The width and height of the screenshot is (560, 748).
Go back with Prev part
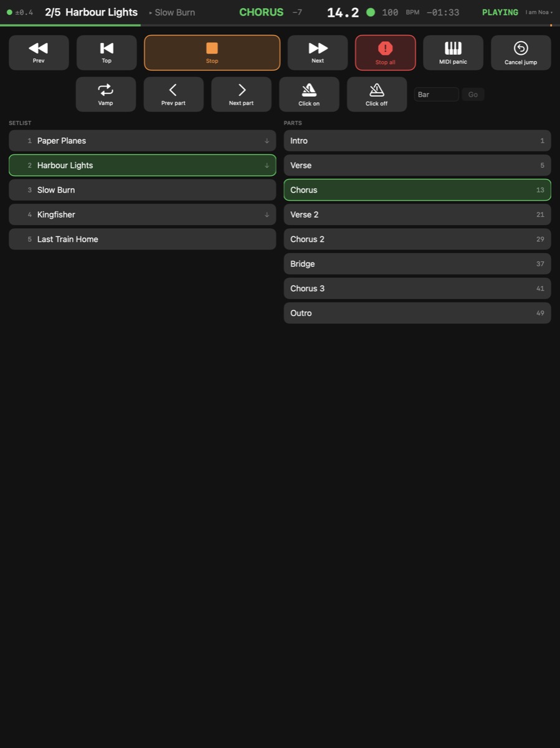tap(174, 94)
